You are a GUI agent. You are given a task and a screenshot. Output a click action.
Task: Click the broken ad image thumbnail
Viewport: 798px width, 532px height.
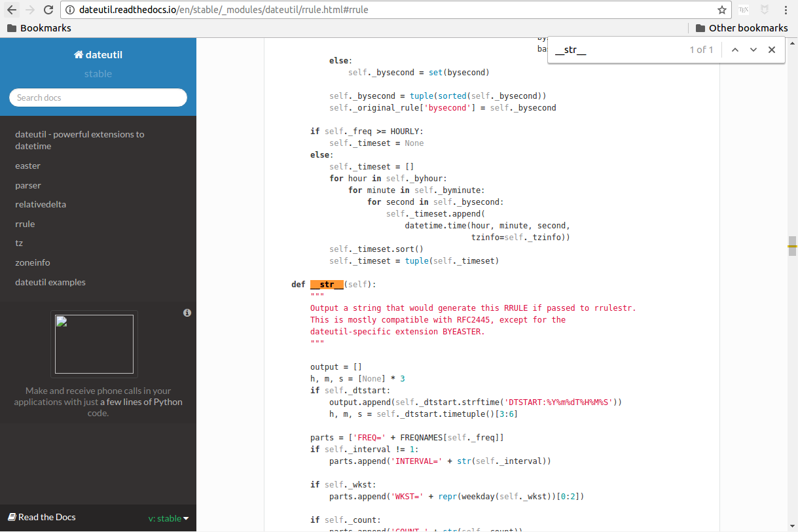(x=94, y=344)
